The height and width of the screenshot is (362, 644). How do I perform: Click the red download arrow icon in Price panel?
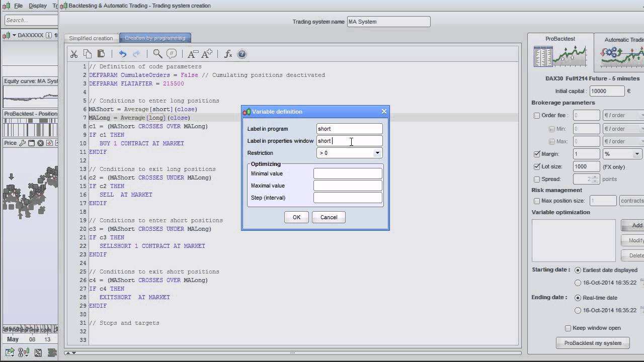[49, 143]
